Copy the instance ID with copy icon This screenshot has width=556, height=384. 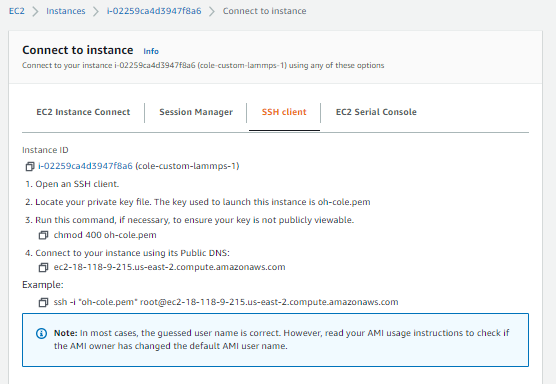pos(30,166)
